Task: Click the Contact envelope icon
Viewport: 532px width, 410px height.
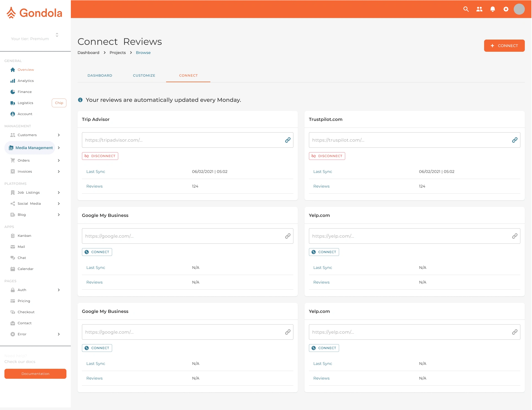Action: click(13, 323)
